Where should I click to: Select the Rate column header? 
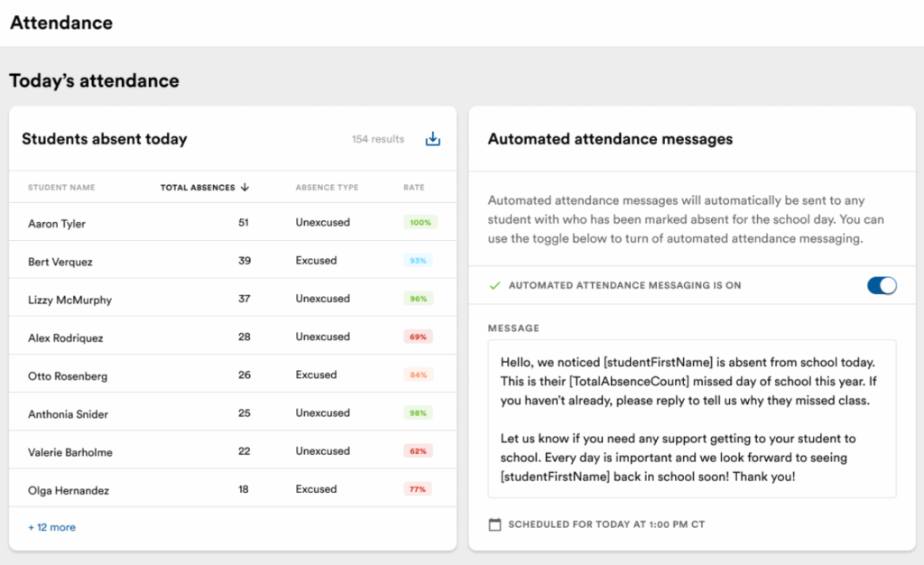(413, 188)
